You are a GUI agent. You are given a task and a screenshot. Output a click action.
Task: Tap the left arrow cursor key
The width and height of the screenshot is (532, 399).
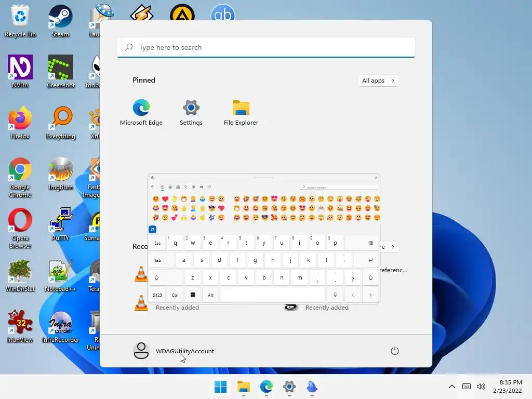point(353,295)
